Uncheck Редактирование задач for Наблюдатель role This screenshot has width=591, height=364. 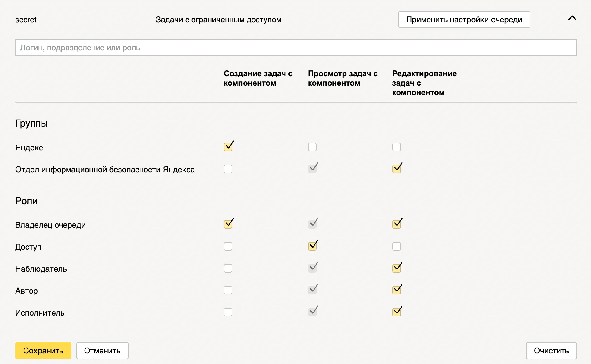pos(396,268)
